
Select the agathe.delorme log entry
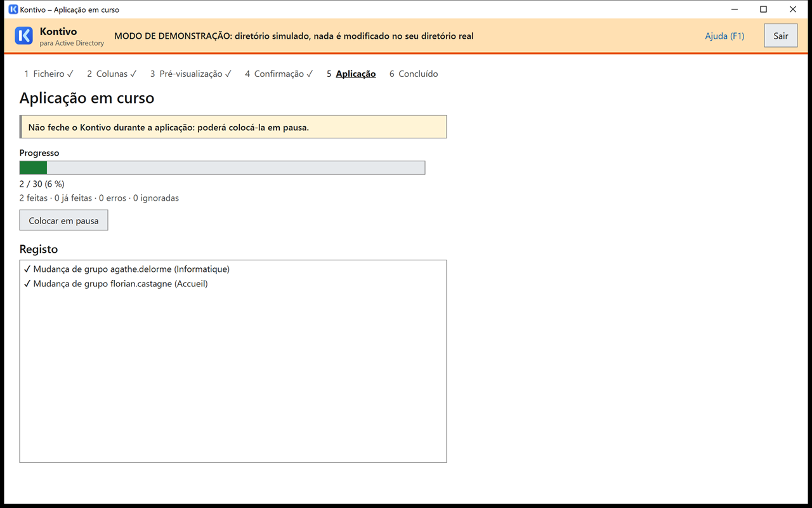233,269
